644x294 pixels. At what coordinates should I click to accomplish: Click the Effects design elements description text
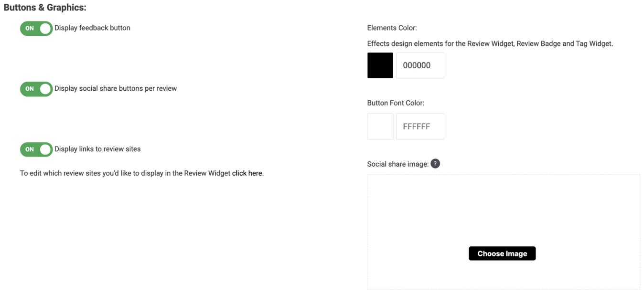[x=490, y=44]
